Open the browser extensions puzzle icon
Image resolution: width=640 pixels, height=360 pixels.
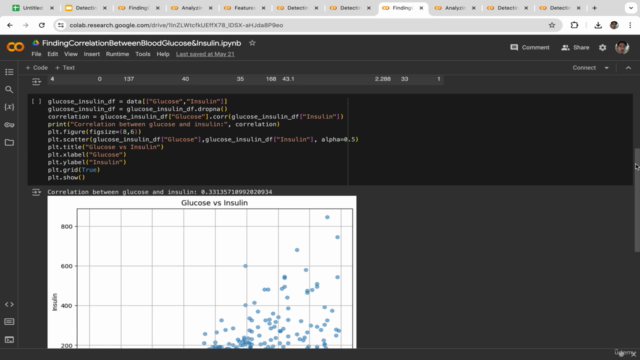pyautogui.click(x=574, y=25)
